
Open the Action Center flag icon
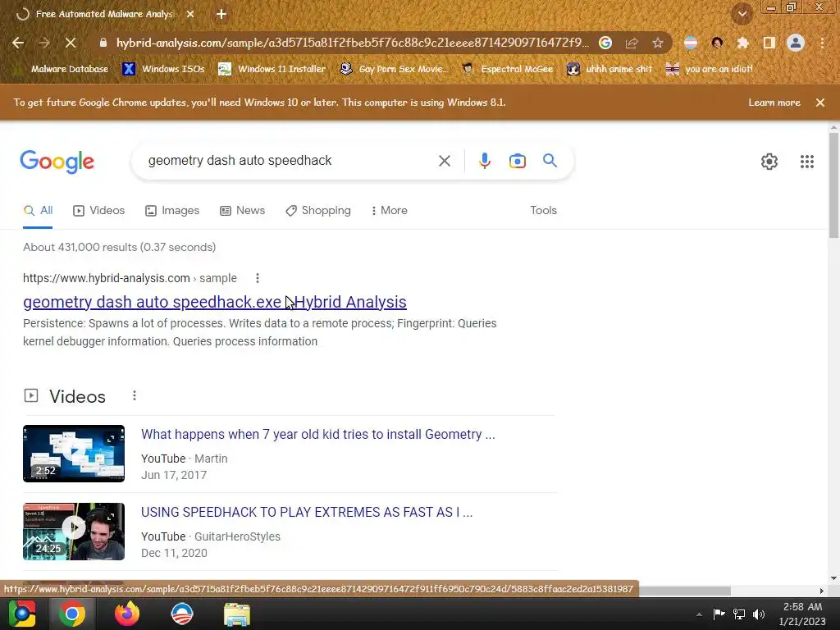click(719, 614)
